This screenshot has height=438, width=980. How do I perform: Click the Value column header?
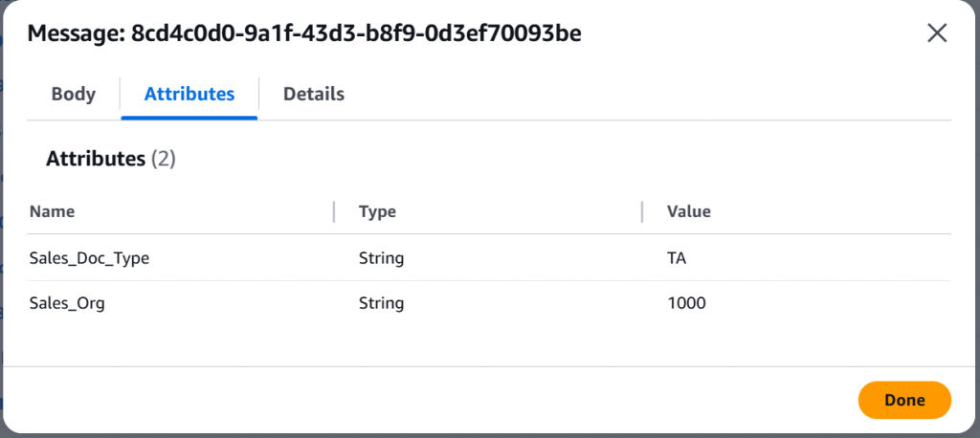click(x=689, y=211)
